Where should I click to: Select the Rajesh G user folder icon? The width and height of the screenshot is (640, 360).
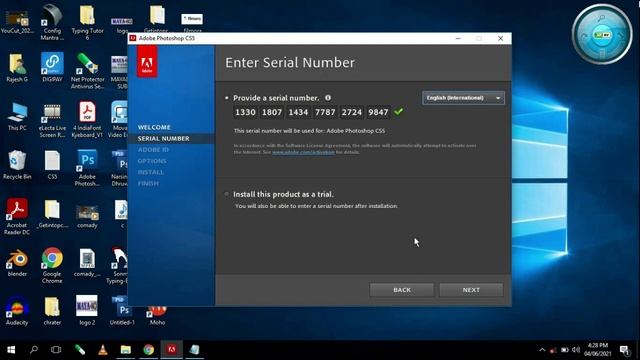point(17,68)
